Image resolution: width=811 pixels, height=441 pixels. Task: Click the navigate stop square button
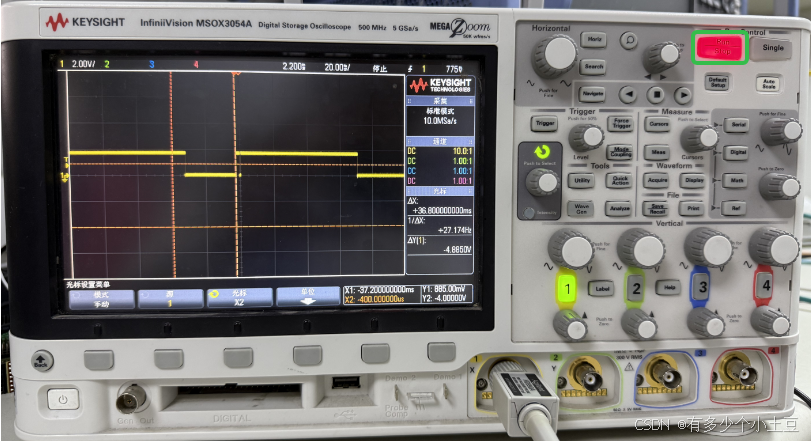point(656,95)
